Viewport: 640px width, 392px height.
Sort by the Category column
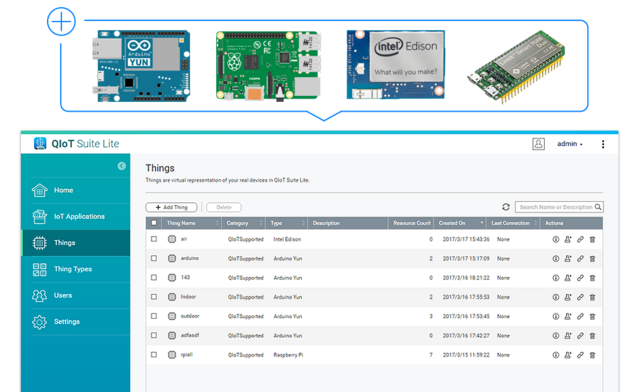tap(244, 223)
